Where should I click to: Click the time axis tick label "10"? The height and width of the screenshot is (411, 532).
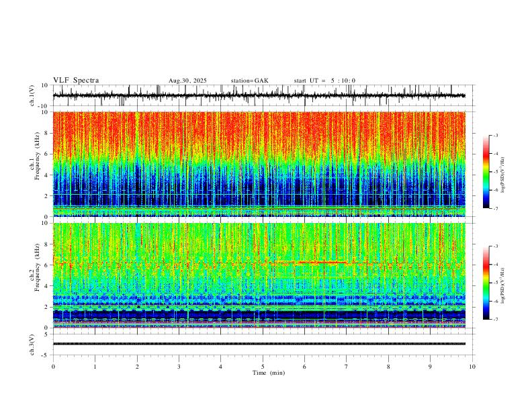(x=472, y=367)
